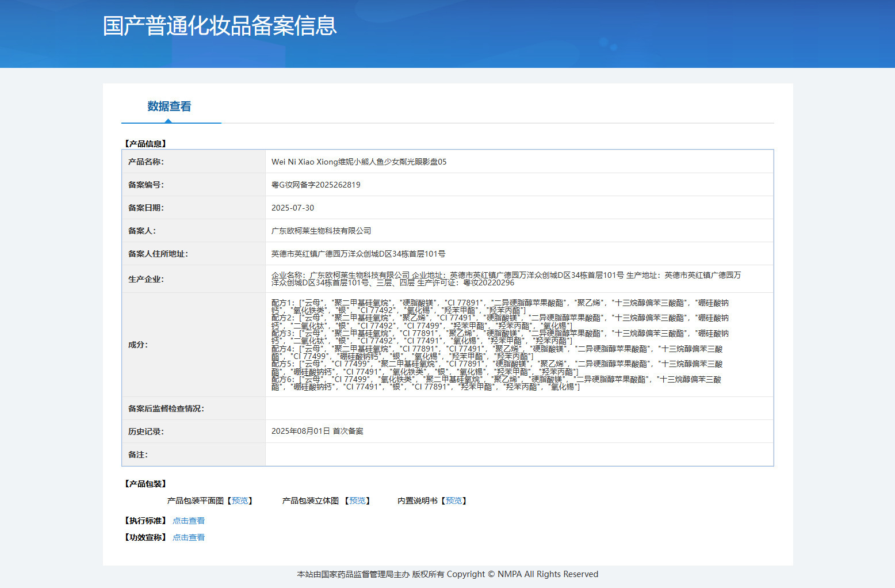Screen dimensions: 895x588
Task: Click the 备案日期 row label
Action: 146,208
